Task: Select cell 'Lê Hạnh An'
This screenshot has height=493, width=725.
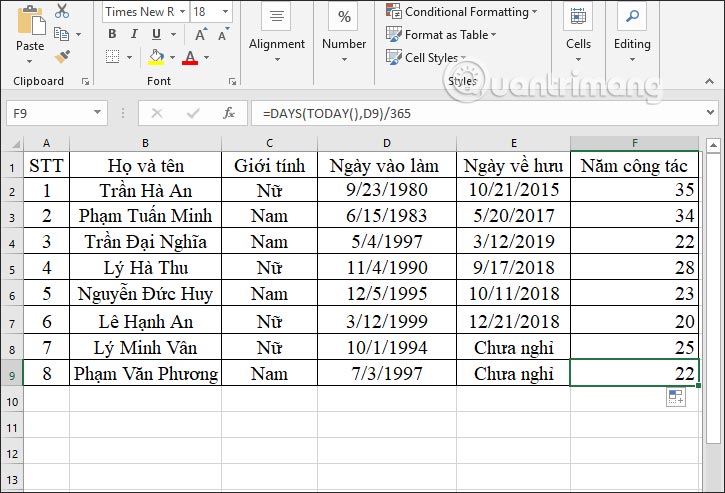Action: (x=145, y=320)
